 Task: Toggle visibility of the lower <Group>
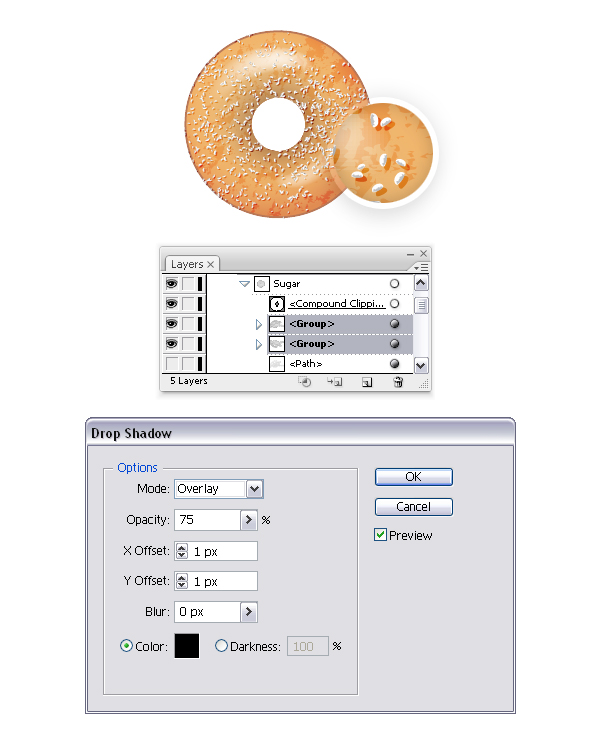click(172, 344)
